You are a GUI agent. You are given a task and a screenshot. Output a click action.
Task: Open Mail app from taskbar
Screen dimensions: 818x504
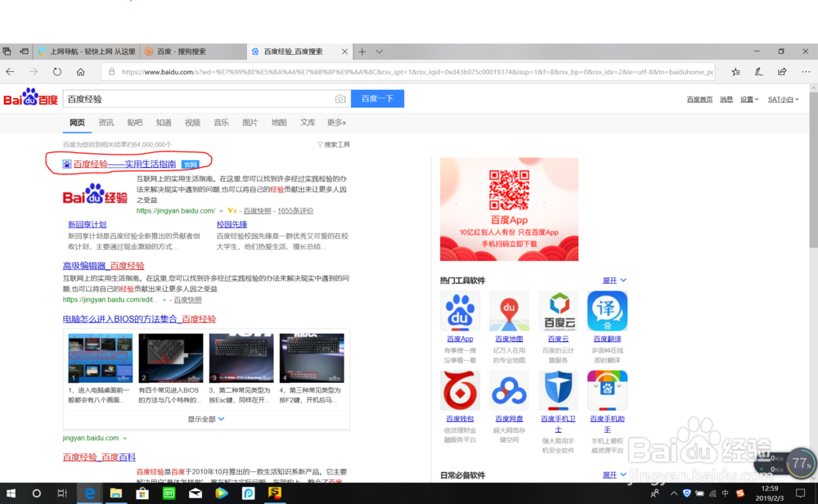pos(196,493)
